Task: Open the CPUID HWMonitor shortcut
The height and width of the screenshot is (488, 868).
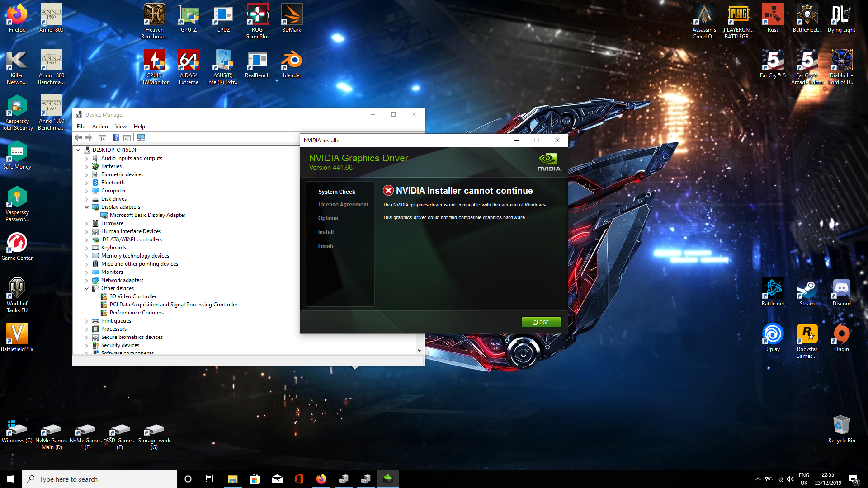Action: tap(154, 67)
